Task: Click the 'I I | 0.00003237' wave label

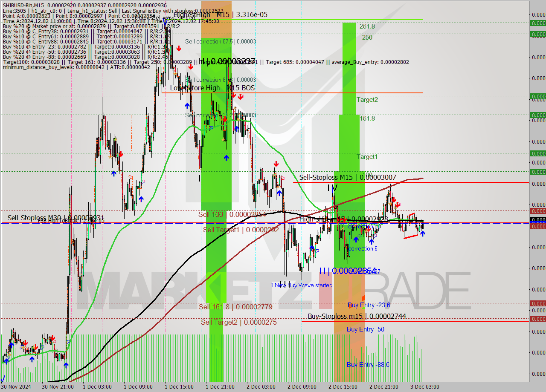Action: point(226,61)
